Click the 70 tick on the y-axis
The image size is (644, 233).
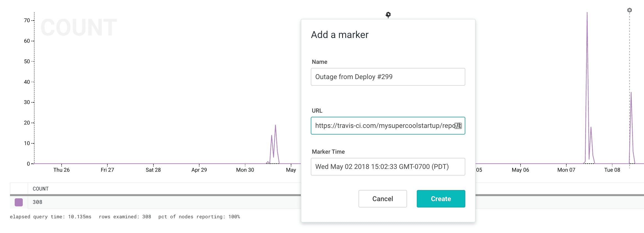tap(27, 21)
